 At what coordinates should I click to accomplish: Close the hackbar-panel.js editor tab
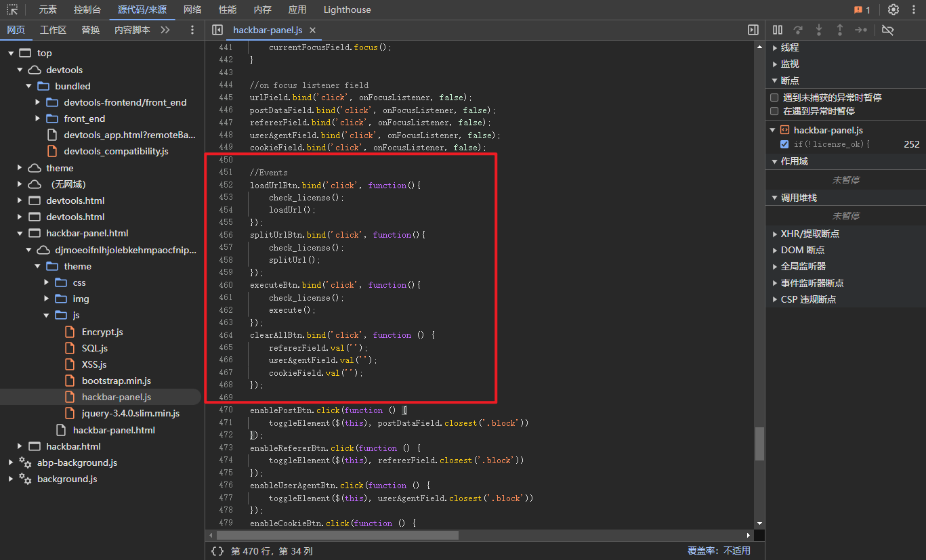point(312,30)
